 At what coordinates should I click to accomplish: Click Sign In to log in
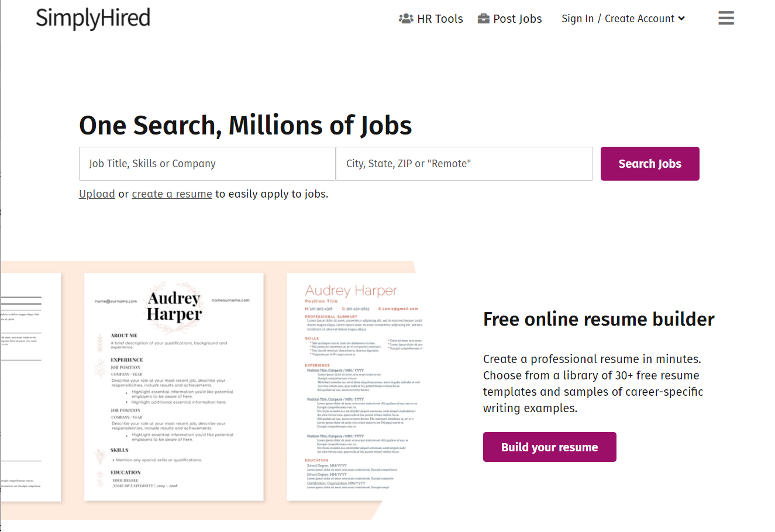point(577,18)
